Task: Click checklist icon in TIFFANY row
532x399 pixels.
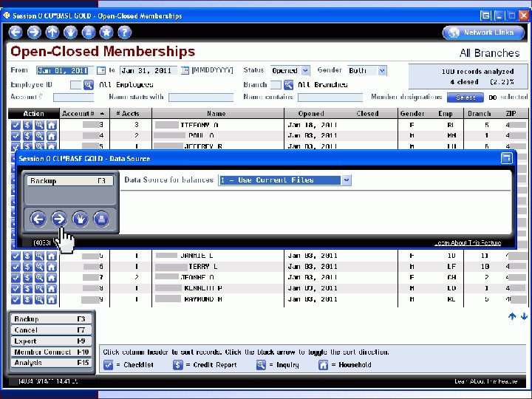Action: click(x=16, y=125)
